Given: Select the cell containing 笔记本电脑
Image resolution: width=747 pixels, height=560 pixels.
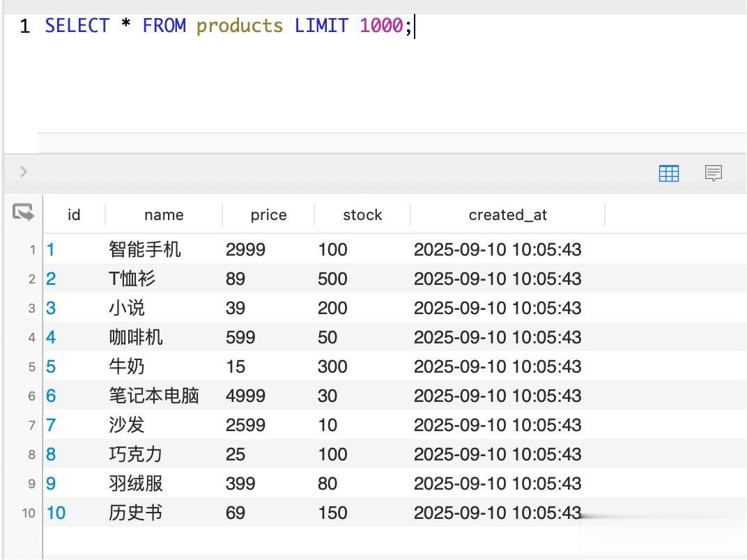Looking at the screenshot, I should click(154, 396).
